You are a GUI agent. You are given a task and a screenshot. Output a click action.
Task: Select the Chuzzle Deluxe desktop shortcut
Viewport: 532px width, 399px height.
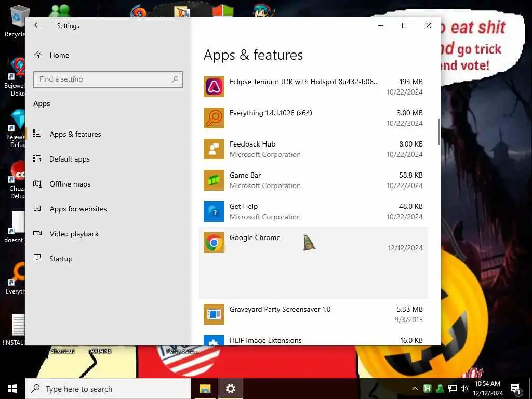16,180
